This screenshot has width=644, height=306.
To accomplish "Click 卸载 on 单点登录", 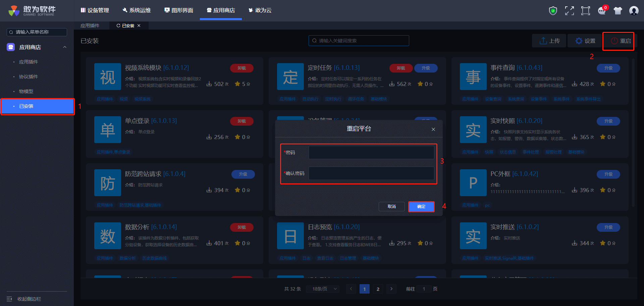I will pyautogui.click(x=241, y=121).
